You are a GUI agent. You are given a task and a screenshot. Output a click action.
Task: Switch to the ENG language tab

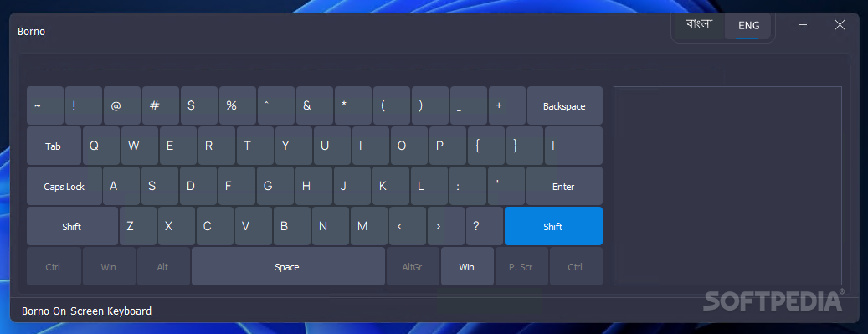coord(747,25)
